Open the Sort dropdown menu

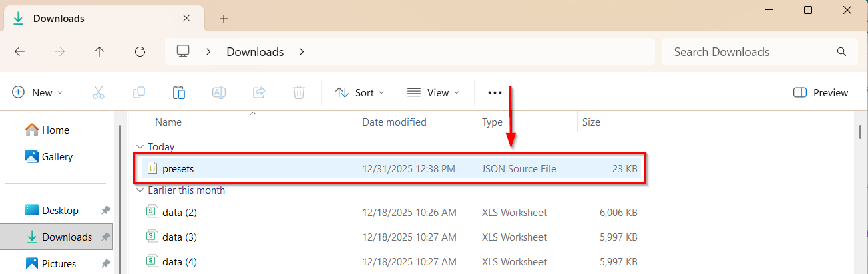pos(360,92)
